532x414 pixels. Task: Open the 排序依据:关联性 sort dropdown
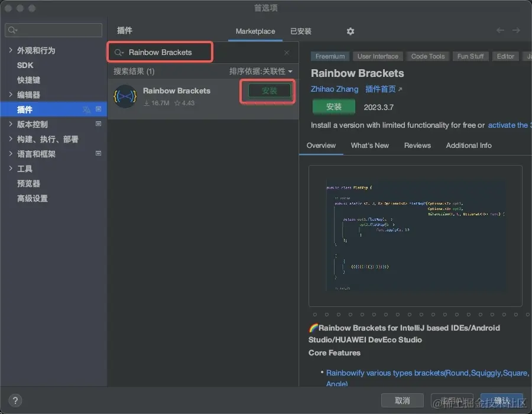tap(261, 71)
